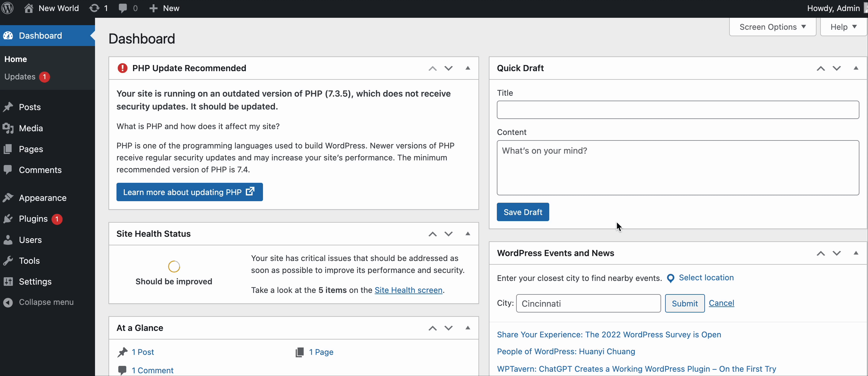The width and height of the screenshot is (868, 376).
Task: Click the Save Draft button
Action: (523, 212)
